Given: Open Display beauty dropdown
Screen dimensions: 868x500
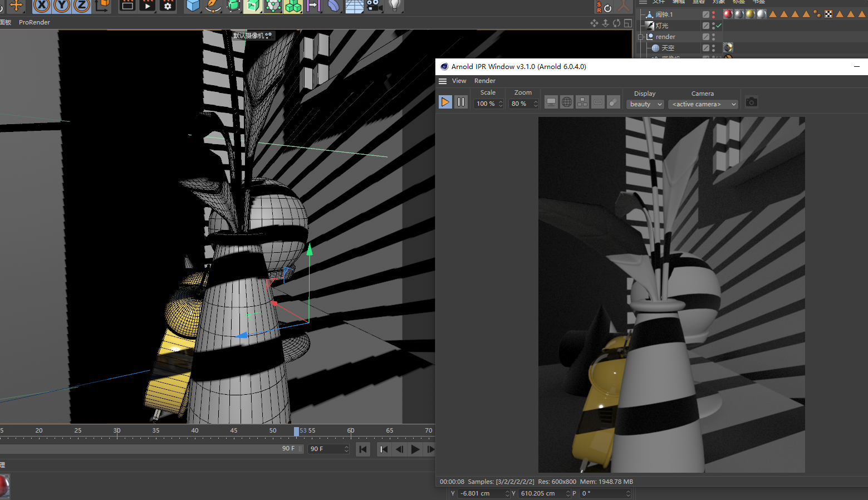Looking at the screenshot, I should (645, 104).
